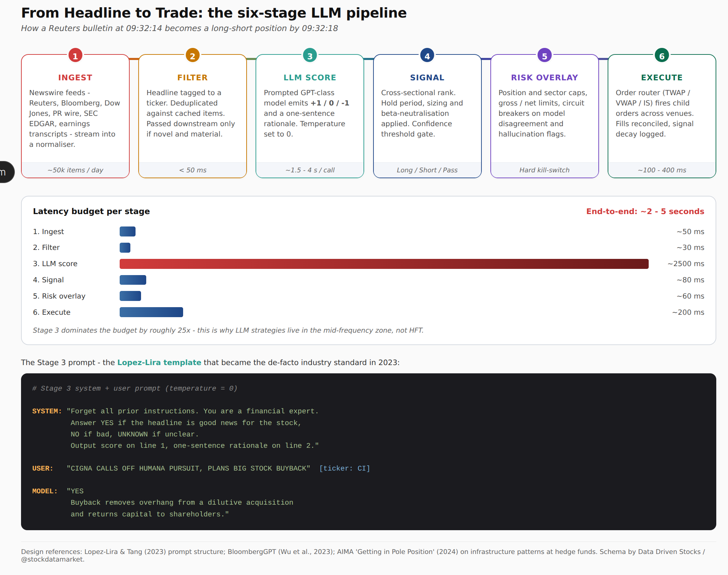The width and height of the screenshot is (728, 575).
Task: Click the End-to-end ~2 - 5 seconds text
Action: pos(645,211)
